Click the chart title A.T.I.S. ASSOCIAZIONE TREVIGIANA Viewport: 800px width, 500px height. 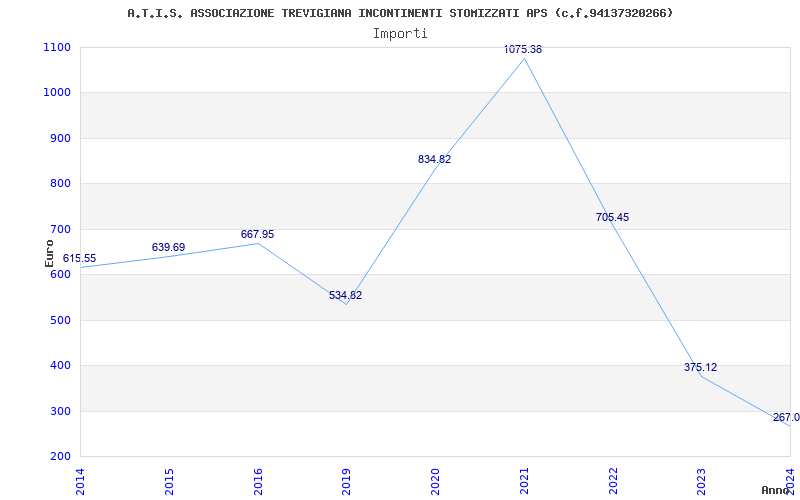tap(400, 13)
